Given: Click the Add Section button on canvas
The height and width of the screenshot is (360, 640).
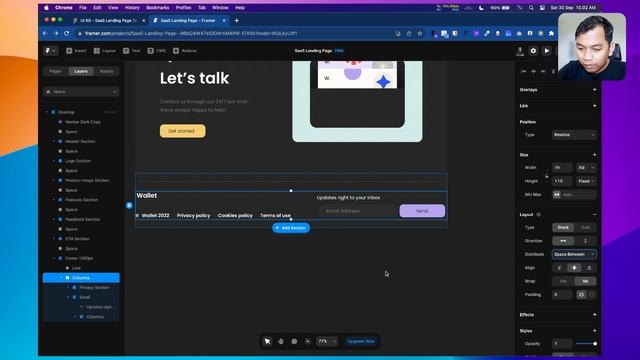Looking at the screenshot, I should [291, 228].
